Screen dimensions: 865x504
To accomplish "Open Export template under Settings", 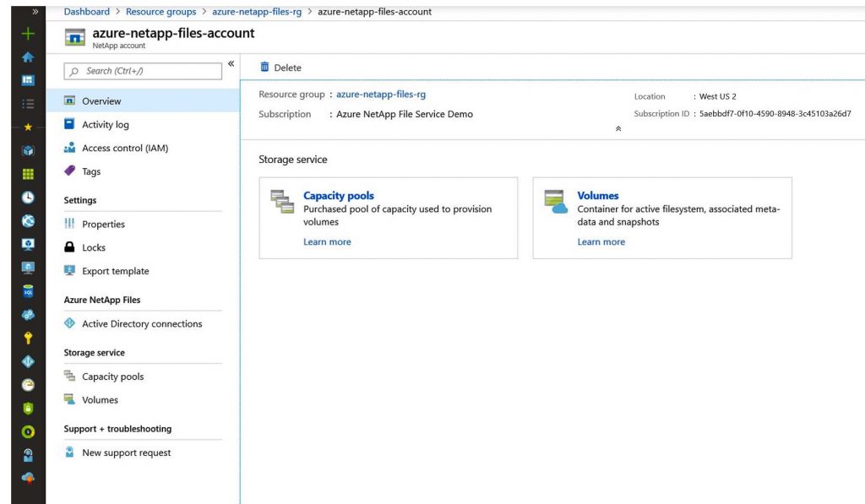I will pos(115,272).
